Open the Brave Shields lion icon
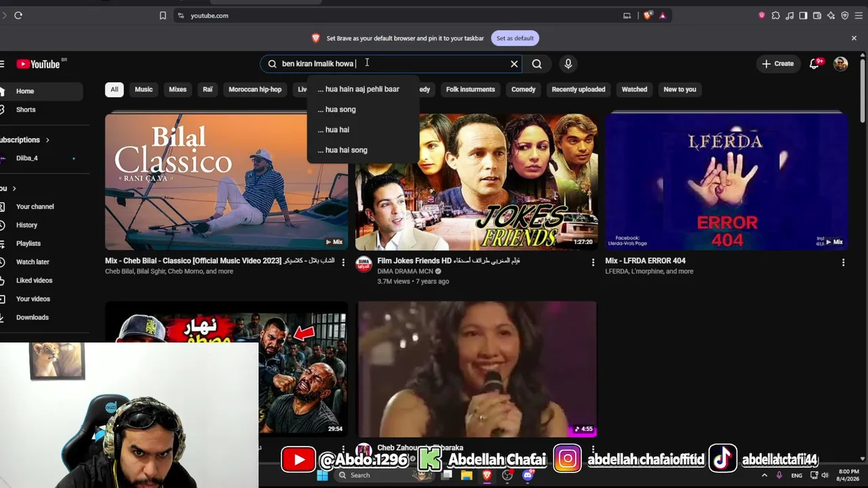Screen dimensions: 868x488 [x=648, y=16]
